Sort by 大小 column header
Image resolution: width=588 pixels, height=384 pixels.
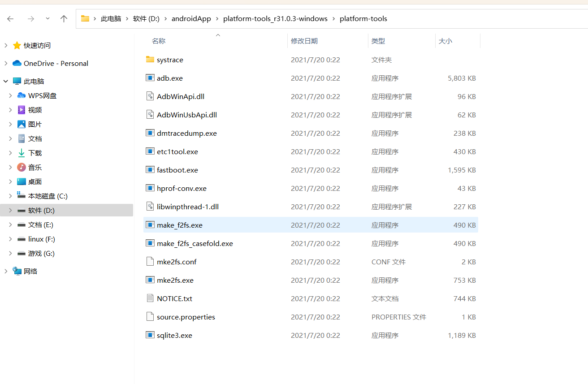(445, 41)
